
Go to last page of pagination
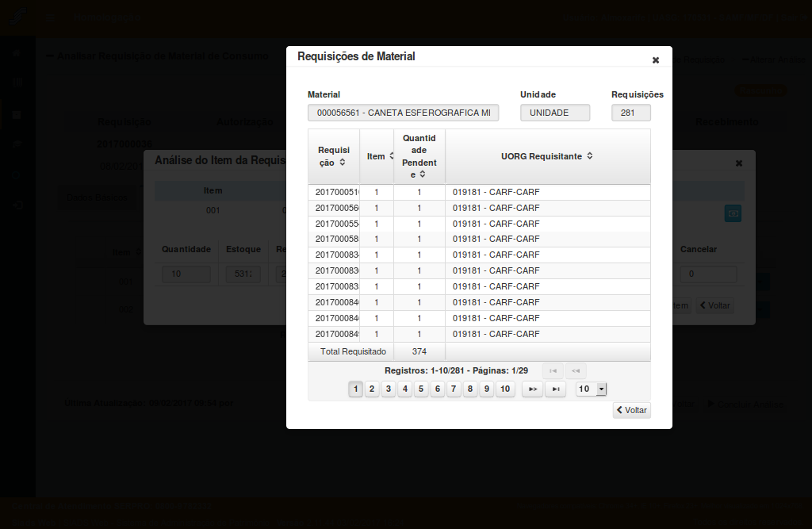coord(556,389)
